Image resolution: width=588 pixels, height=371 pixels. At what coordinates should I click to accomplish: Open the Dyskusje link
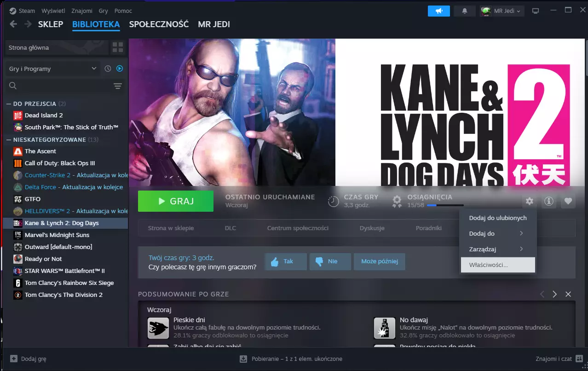372,228
